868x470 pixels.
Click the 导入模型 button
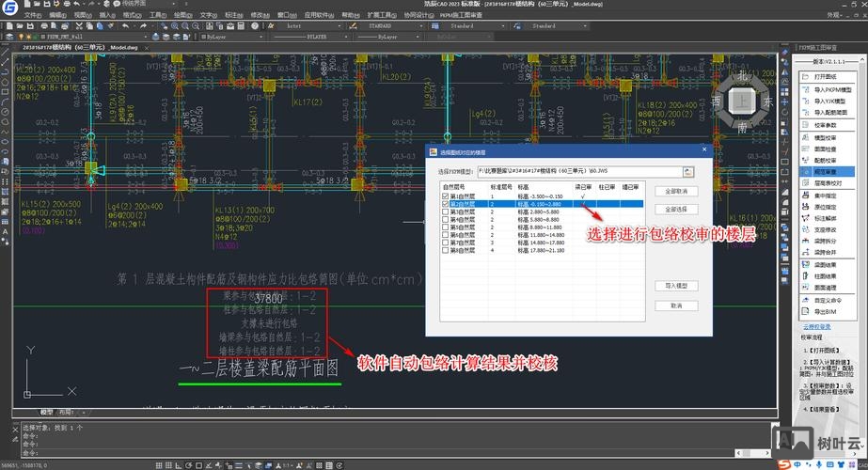[676, 286]
